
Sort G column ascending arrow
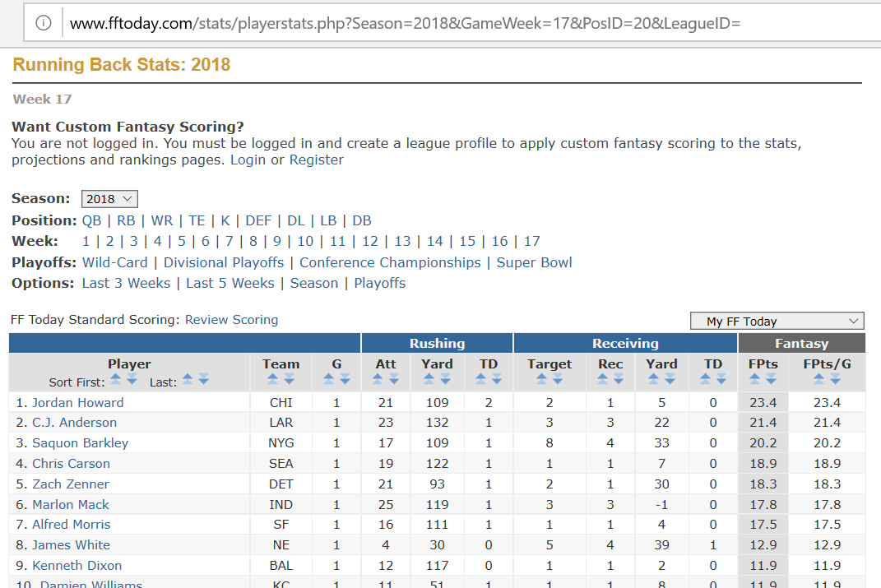pos(329,379)
